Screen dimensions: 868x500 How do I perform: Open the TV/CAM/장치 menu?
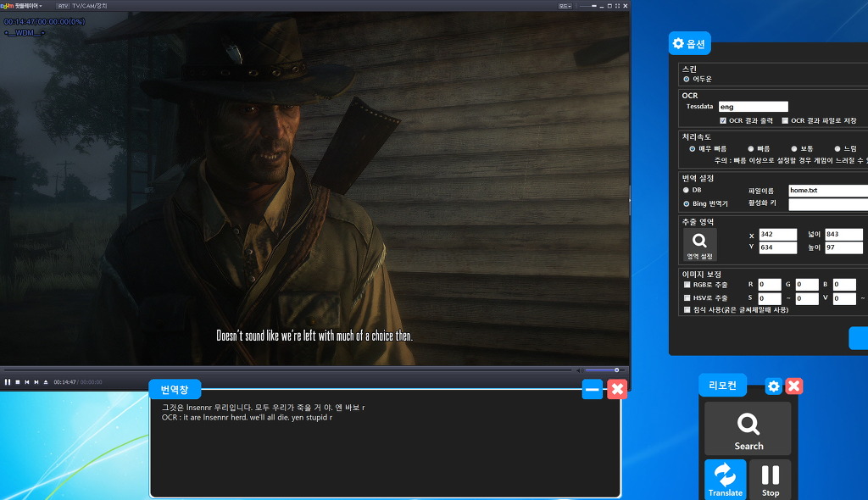[x=90, y=5]
